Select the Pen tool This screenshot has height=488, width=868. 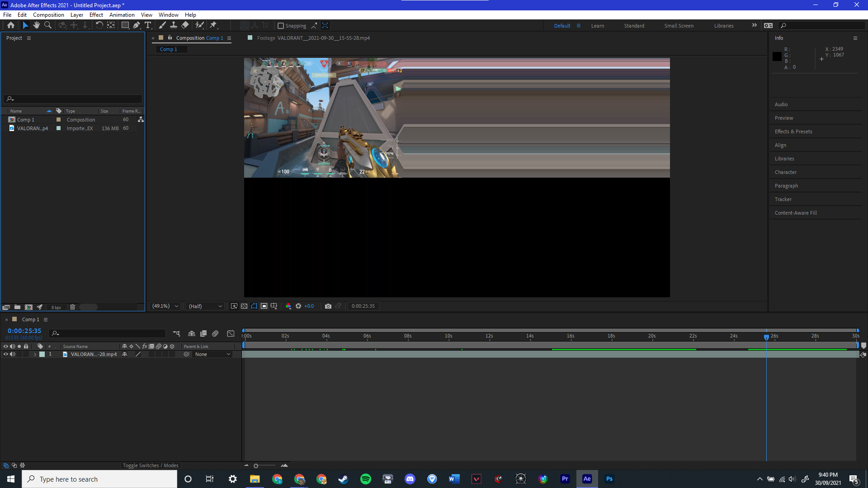(137, 25)
